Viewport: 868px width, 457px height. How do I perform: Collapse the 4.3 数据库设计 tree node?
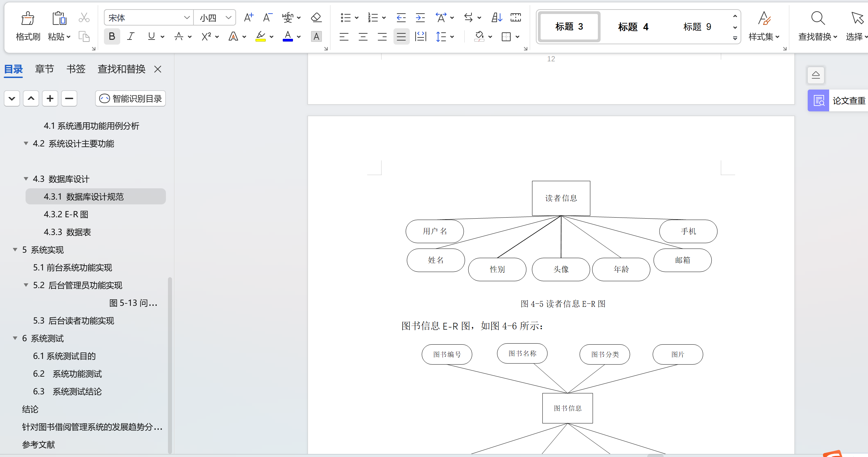click(26, 178)
